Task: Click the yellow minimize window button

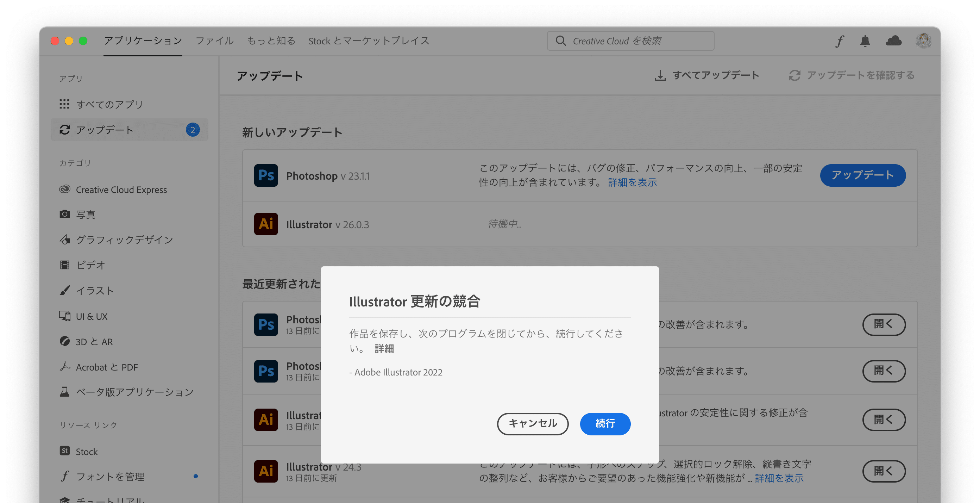Action: click(x=69, y=41)
